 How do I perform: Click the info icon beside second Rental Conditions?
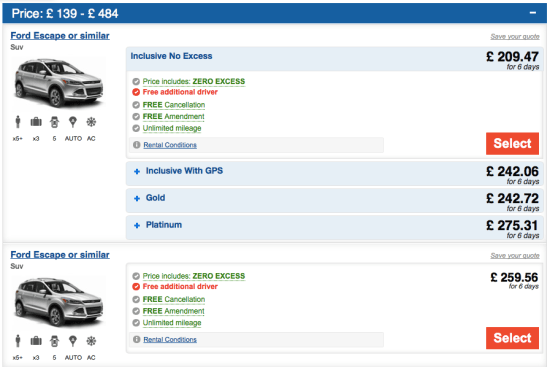tap(136, 339)
